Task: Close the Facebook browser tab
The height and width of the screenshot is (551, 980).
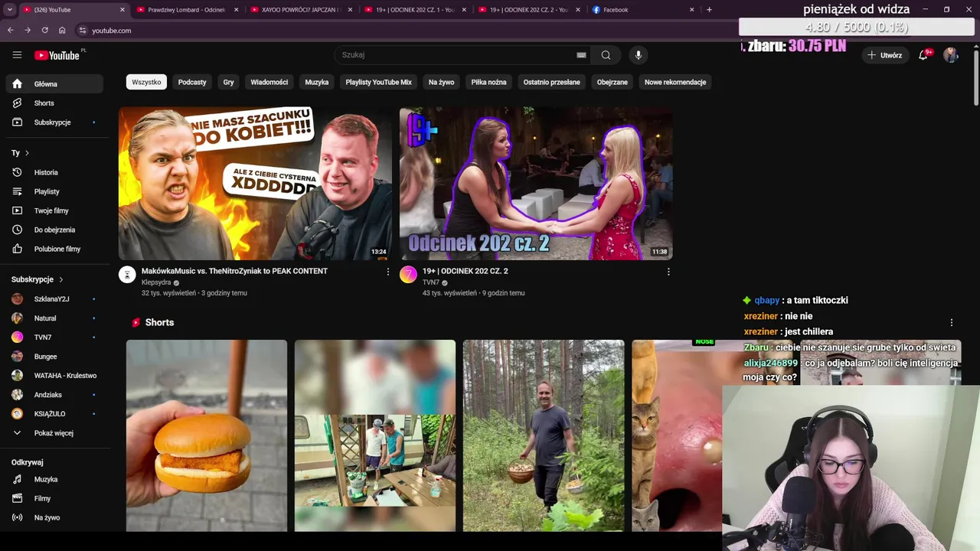Action: (692, 10)
